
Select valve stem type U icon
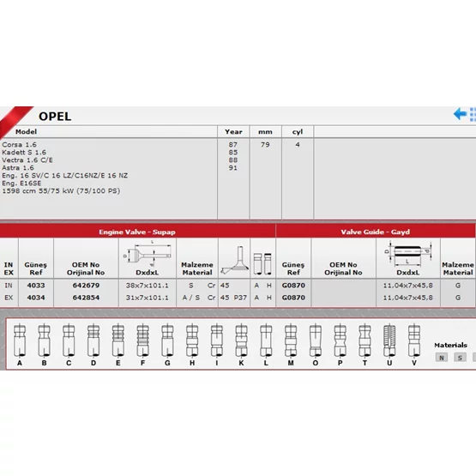[389, 340]
